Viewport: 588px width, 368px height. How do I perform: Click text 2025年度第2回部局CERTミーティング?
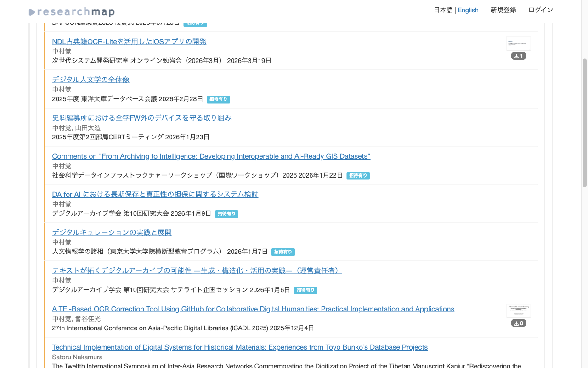tap(107, 137)
